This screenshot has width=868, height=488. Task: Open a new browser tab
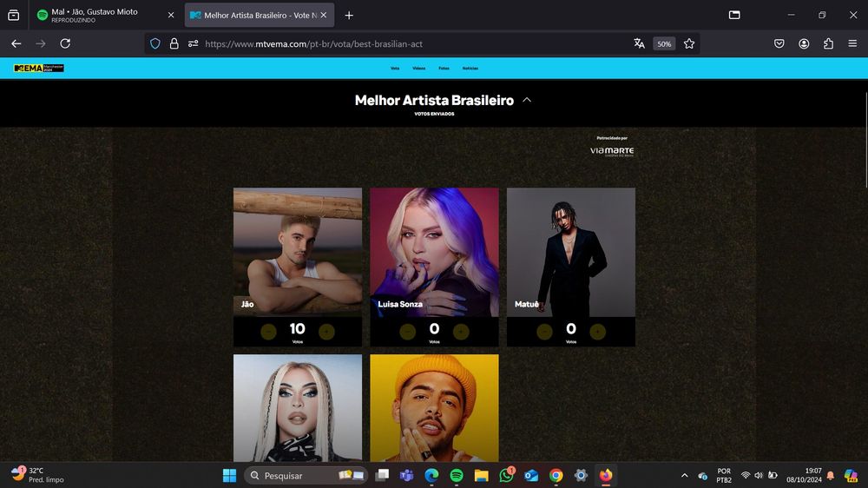point(349,16)
